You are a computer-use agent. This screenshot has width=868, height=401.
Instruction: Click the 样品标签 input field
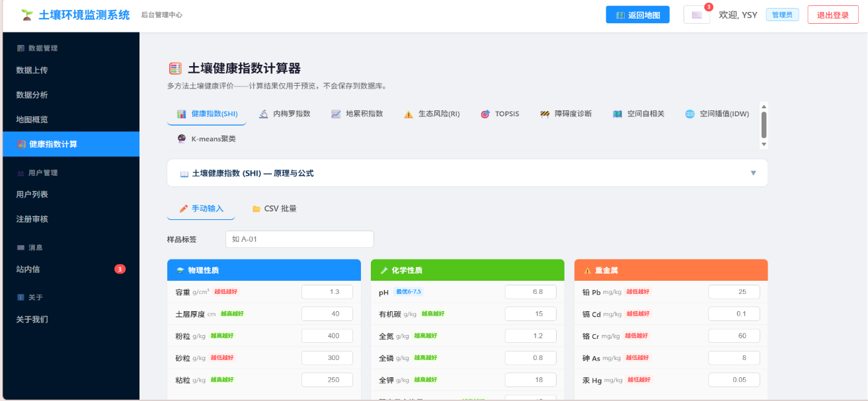coord(299,239)
